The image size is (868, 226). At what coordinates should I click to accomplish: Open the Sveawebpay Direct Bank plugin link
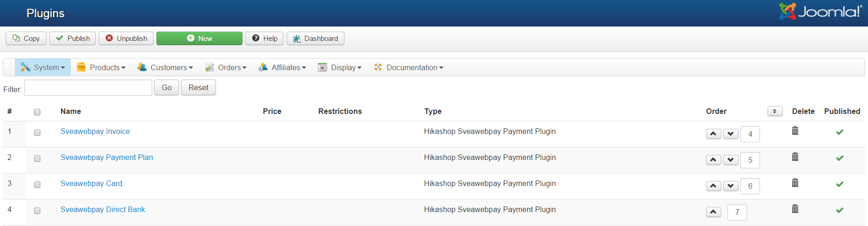[x=102, y=209]
